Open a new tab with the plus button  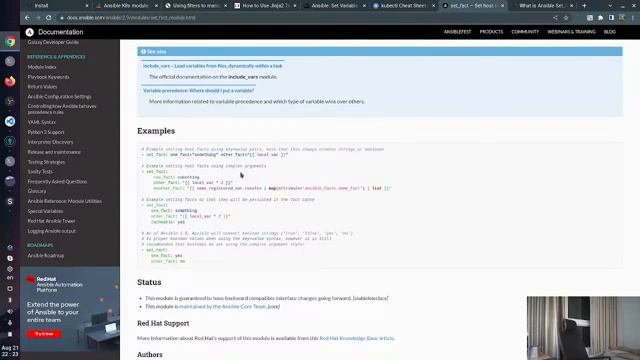coord(584,6)
